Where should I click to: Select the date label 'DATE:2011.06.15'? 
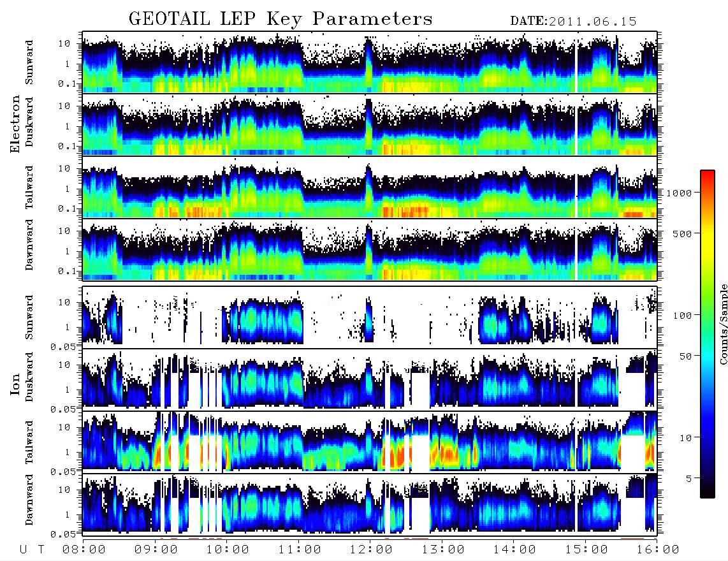point(573,21)
